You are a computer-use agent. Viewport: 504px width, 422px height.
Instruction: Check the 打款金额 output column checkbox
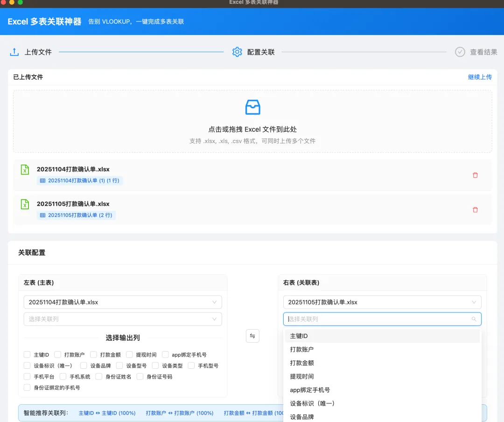point(93,354)
